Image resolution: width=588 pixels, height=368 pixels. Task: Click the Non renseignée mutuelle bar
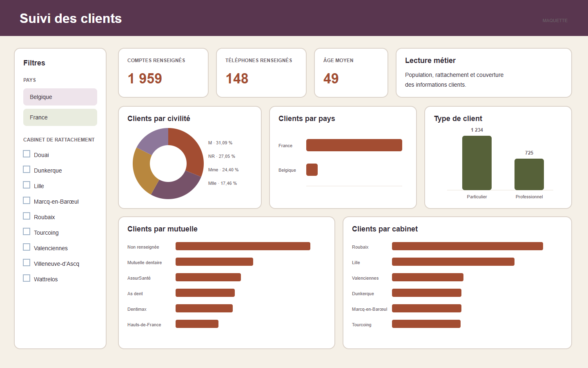[243, 246]
